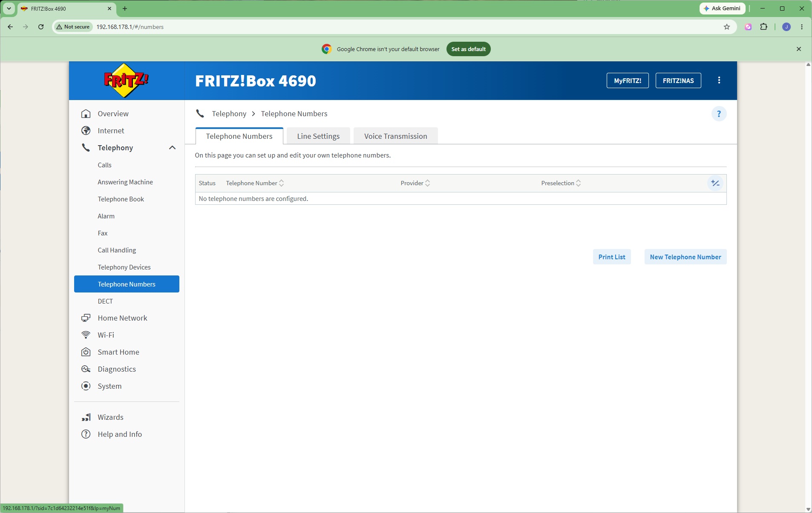
Task: Go back to the previous page
Action: (10, 27)
